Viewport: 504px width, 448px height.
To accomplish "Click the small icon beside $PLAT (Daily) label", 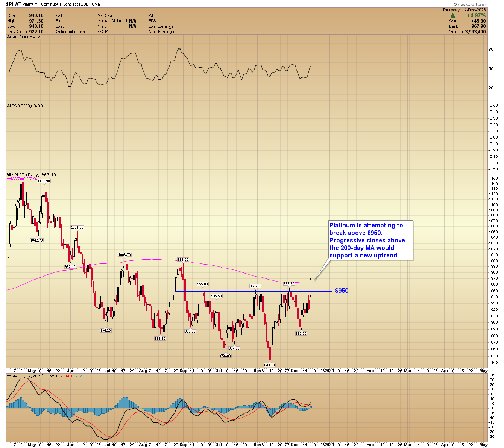I will tap(9, 175).
